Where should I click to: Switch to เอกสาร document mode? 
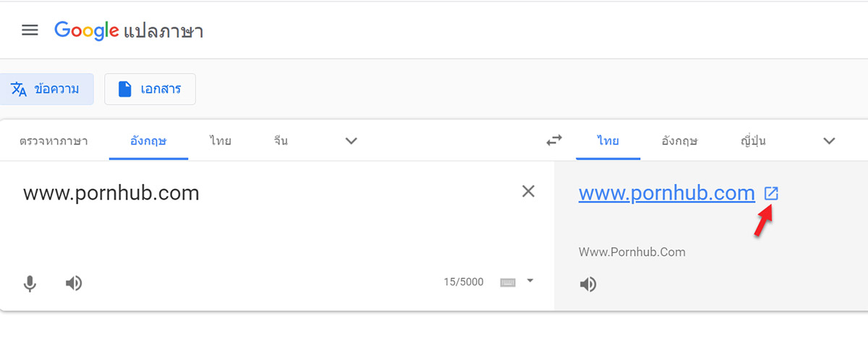click(150, 90)
